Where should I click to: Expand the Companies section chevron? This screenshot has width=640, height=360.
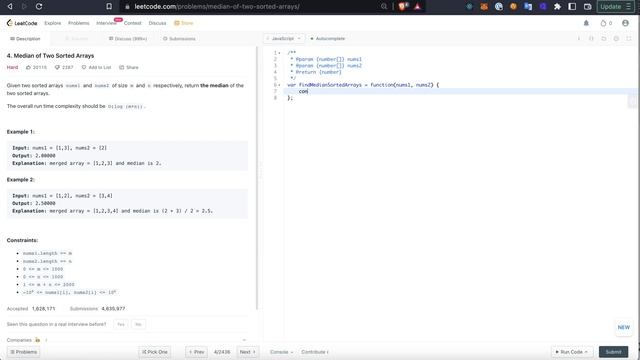[x=244, y=340]
